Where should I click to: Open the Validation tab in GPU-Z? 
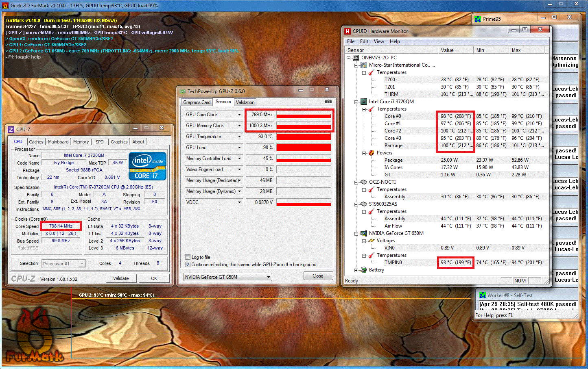tap(245, 102)
